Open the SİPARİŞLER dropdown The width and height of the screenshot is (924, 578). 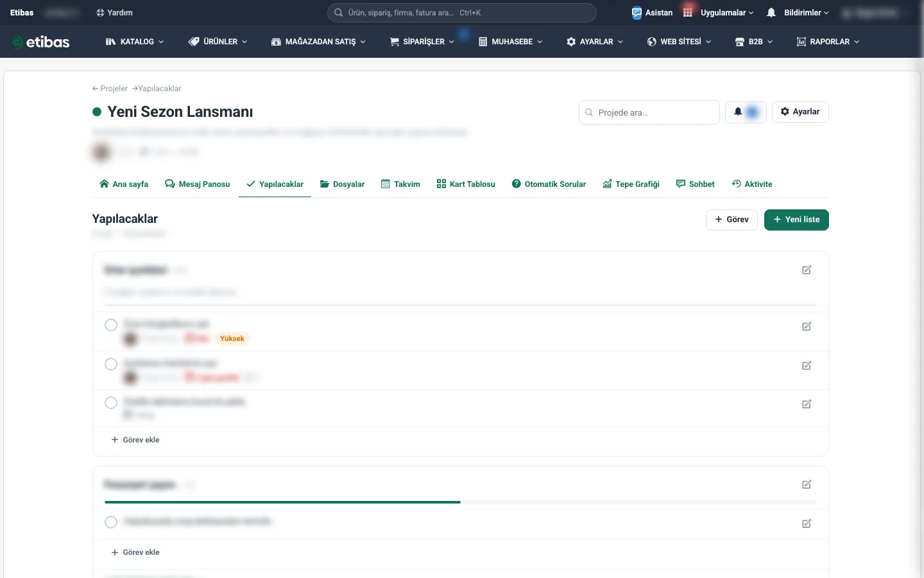422,42
